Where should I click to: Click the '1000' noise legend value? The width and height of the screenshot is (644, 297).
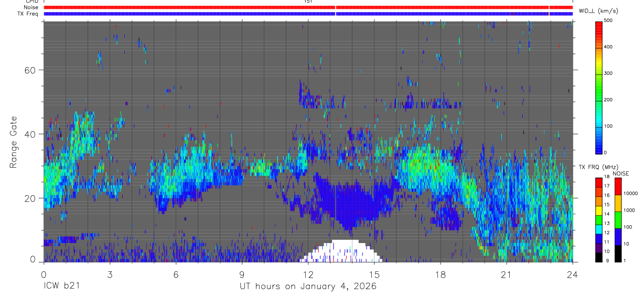[629, 210]
